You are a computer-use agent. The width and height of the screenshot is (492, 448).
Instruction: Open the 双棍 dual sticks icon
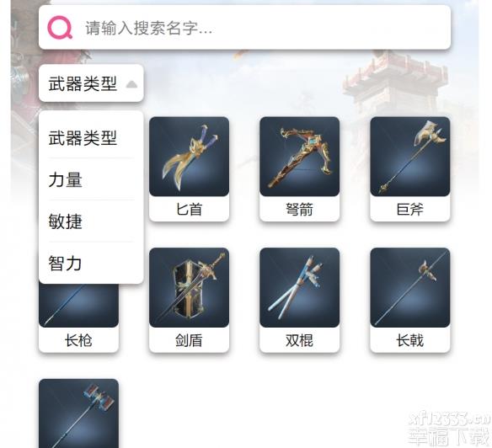pyautogui.click(x=300, y=288)
